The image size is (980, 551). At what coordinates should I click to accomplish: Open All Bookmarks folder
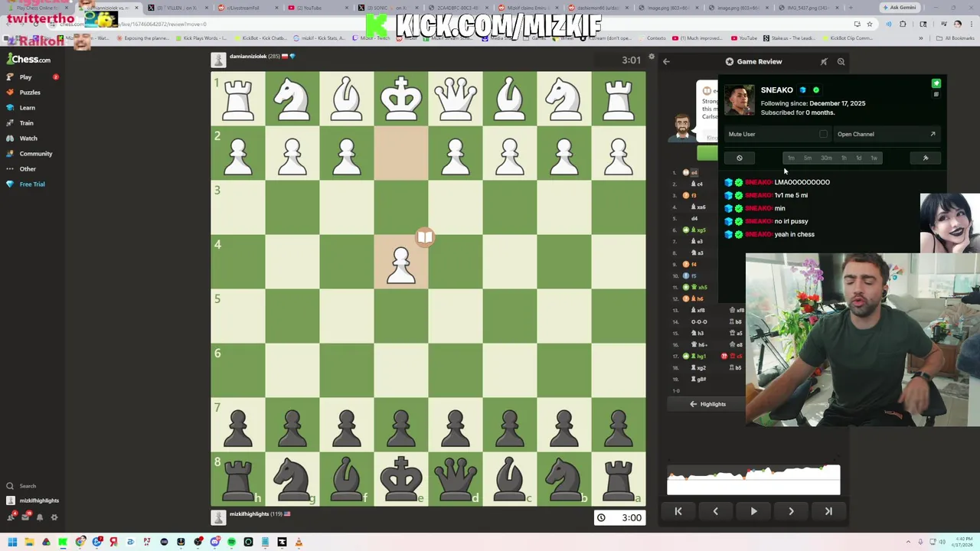point(956,38)
